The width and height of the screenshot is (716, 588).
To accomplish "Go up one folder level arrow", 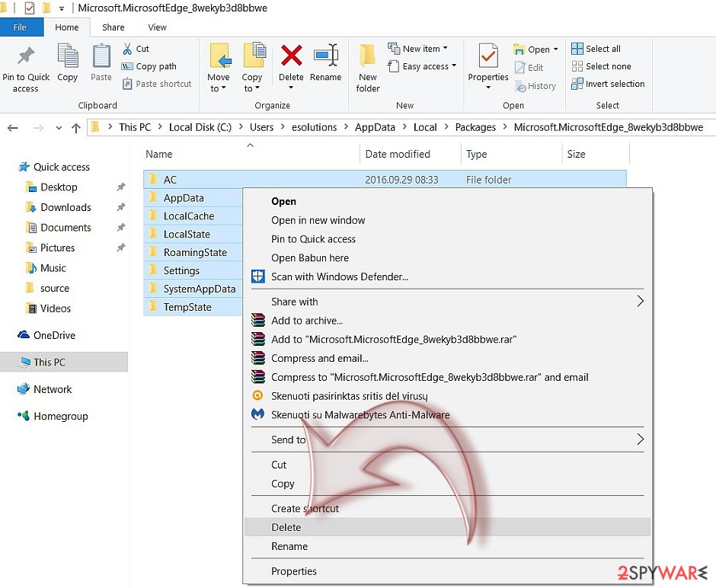I will [x=76, y=128].
